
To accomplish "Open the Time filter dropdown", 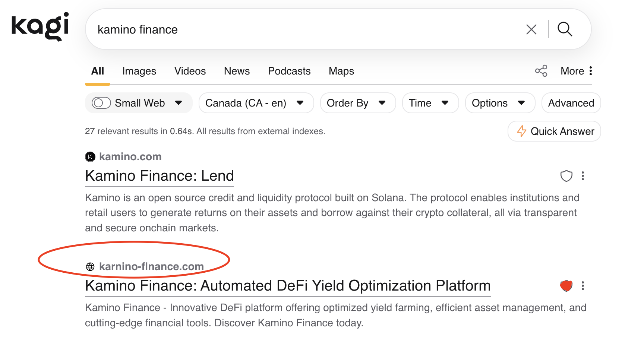I will coord(430,103).
